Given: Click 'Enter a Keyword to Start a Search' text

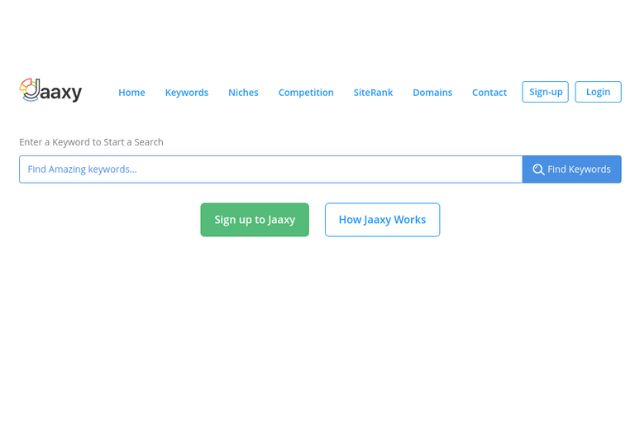Looking at the screenshot, I should click(x=91, y=142).
